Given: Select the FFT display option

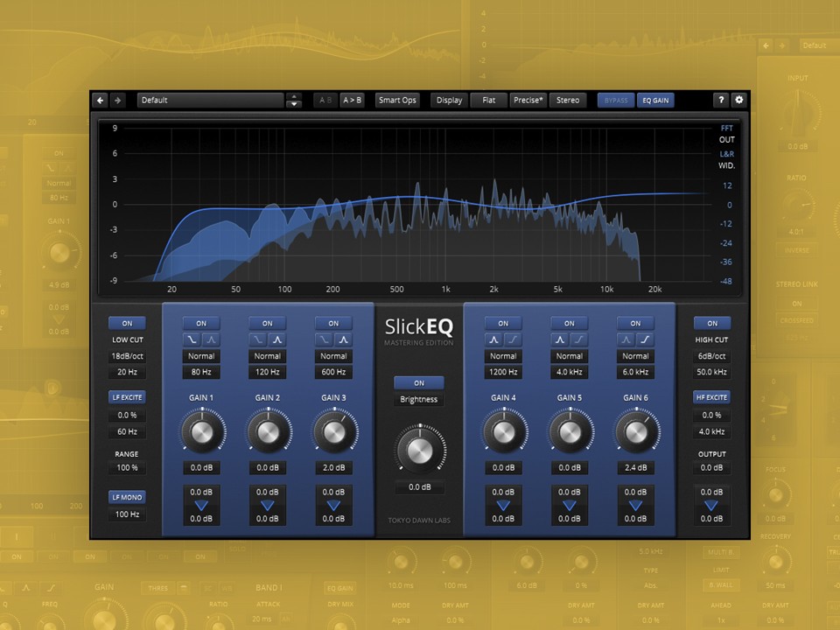Looking at the screenshot, I should pyautogui.click(x=726, y=128).
